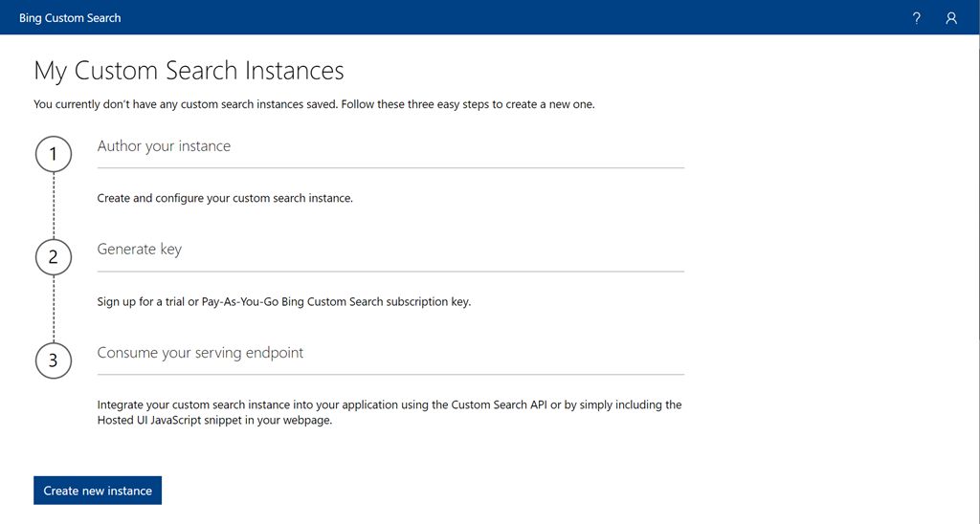The image size is (980, 524).
Task: Click dotted connector between steps 1 and 2
Action: (x=54, y=206)
